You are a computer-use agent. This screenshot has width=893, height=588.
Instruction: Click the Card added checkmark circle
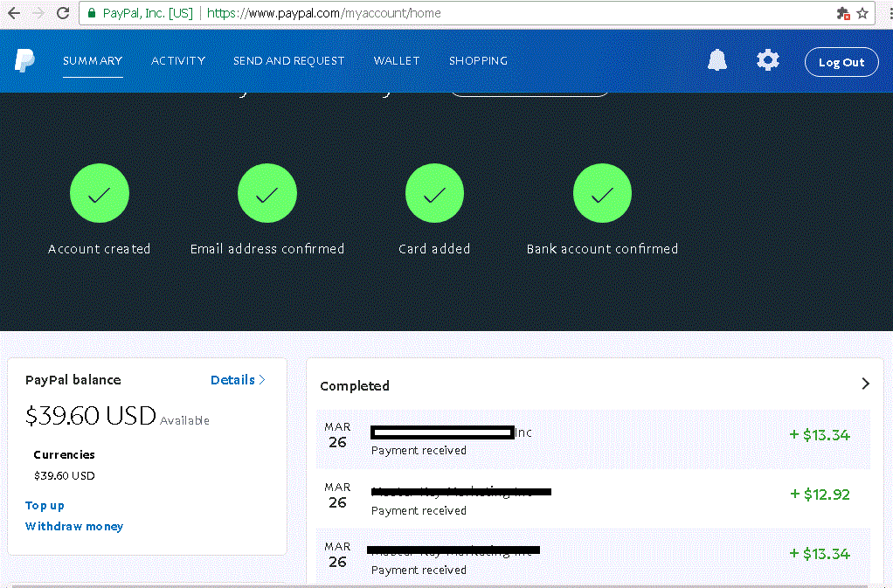click(x=434, y=193)
